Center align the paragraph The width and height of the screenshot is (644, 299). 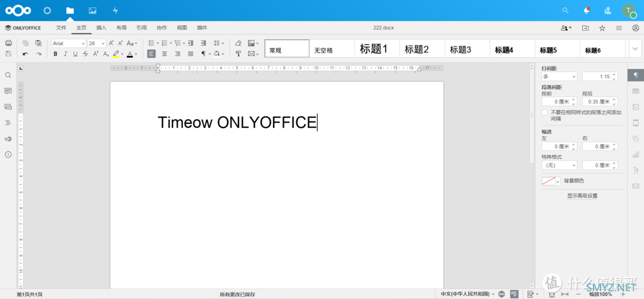click(165, 54)
